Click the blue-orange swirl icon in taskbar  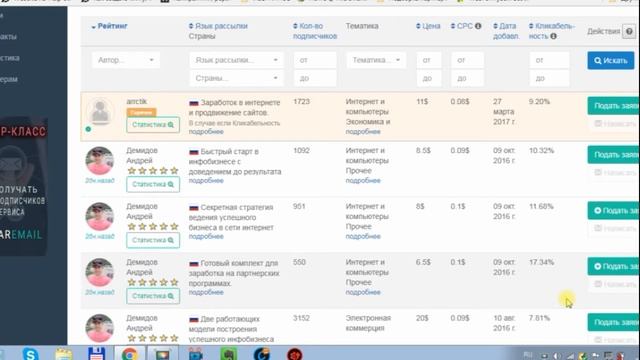[261, 354]
